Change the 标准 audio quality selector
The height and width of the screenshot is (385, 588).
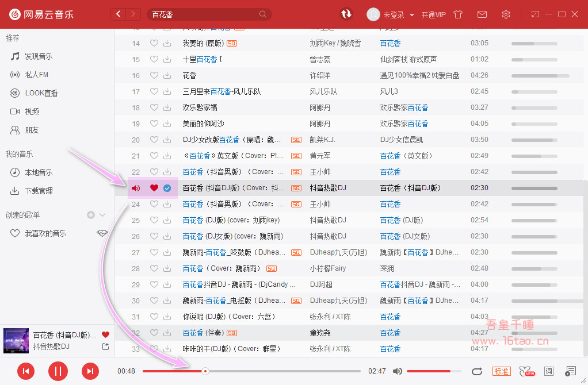coord(501,371)
